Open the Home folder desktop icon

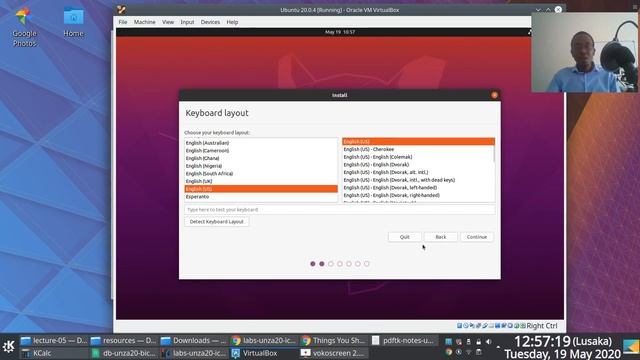pyautogui.click(x=73, y=23)
